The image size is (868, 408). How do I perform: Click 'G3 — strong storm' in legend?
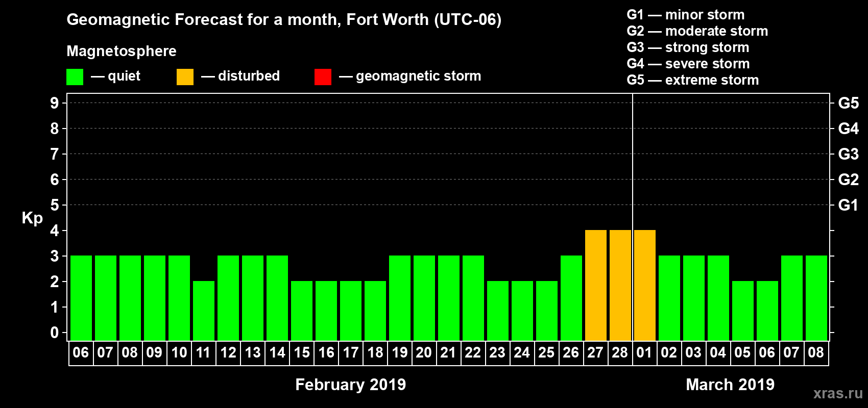pos(688,47)
